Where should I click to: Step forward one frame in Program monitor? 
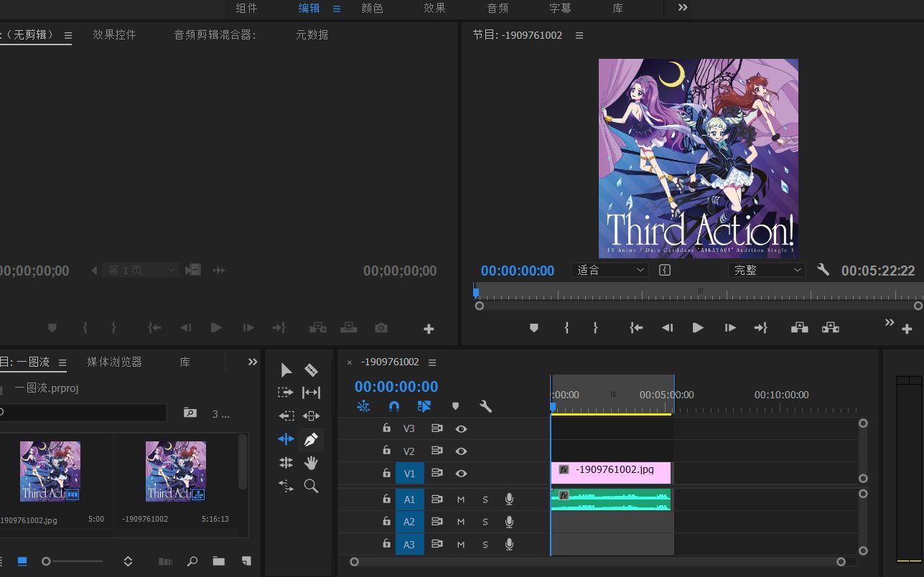tap(730, 328)
